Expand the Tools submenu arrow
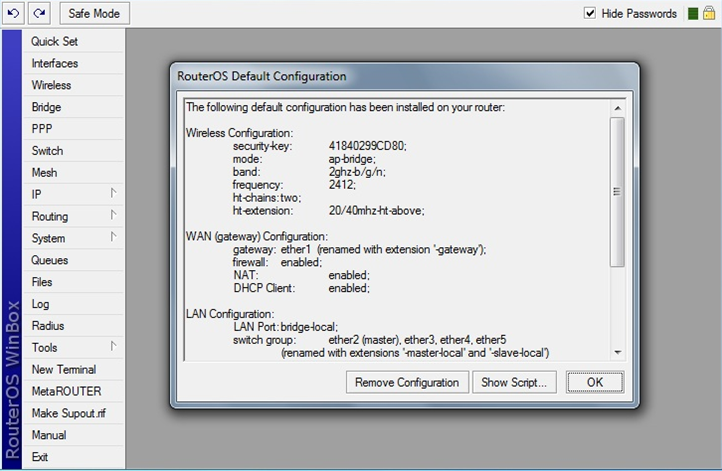722x471 pixels. click(x=113, y=346)
